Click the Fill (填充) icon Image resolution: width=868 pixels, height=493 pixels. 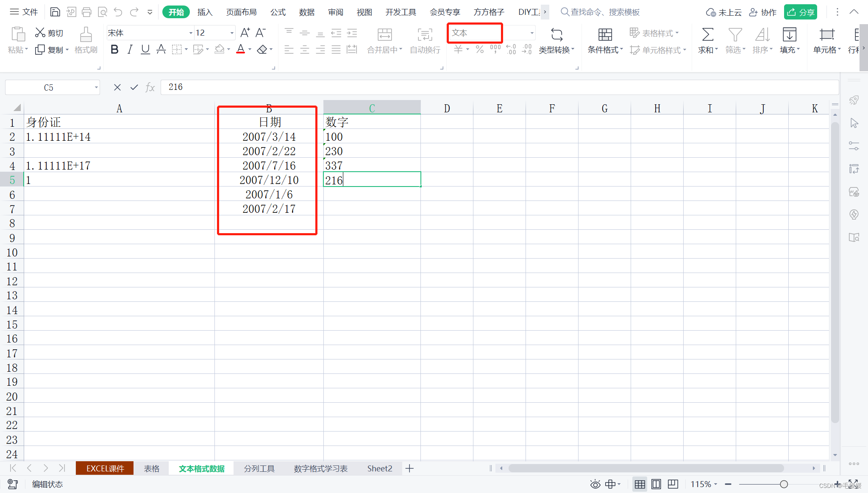789,35
